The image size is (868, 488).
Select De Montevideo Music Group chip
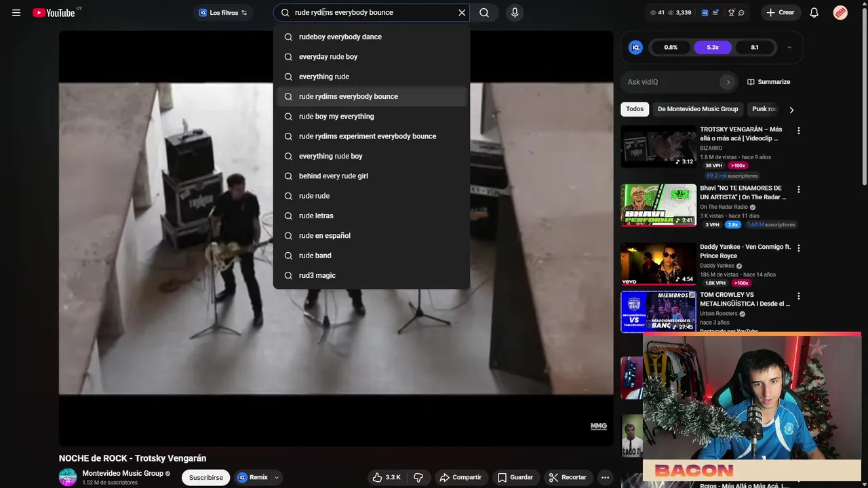point(698,109)
